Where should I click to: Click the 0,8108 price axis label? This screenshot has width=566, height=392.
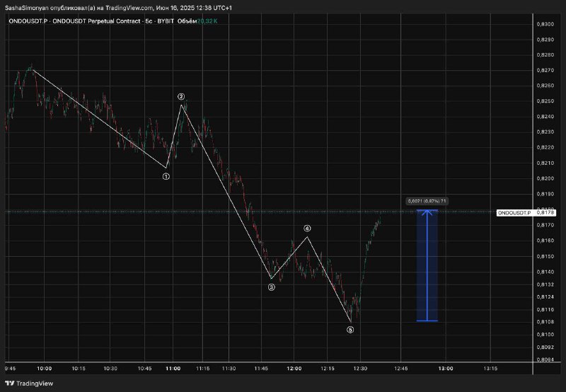[545, 322]
